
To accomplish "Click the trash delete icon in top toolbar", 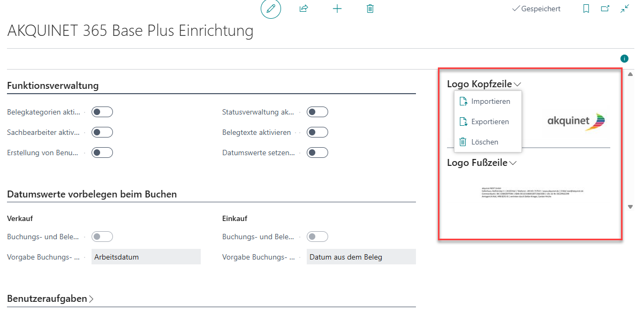I will click(370, 9).
